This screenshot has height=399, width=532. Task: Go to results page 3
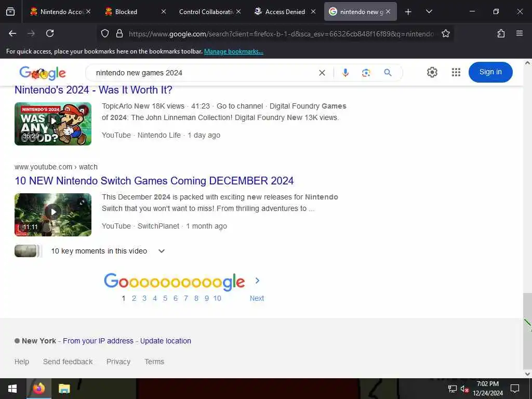point(144,298)
